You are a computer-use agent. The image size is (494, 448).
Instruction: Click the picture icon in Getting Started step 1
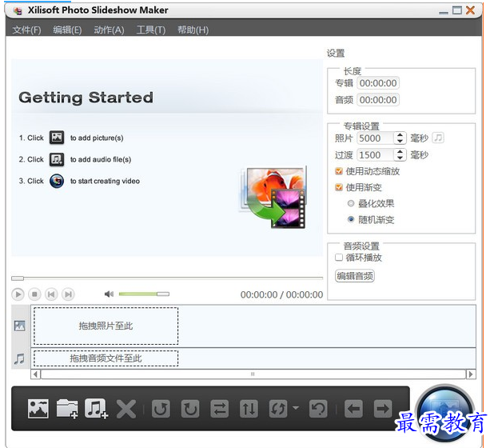tap(57, 138)
